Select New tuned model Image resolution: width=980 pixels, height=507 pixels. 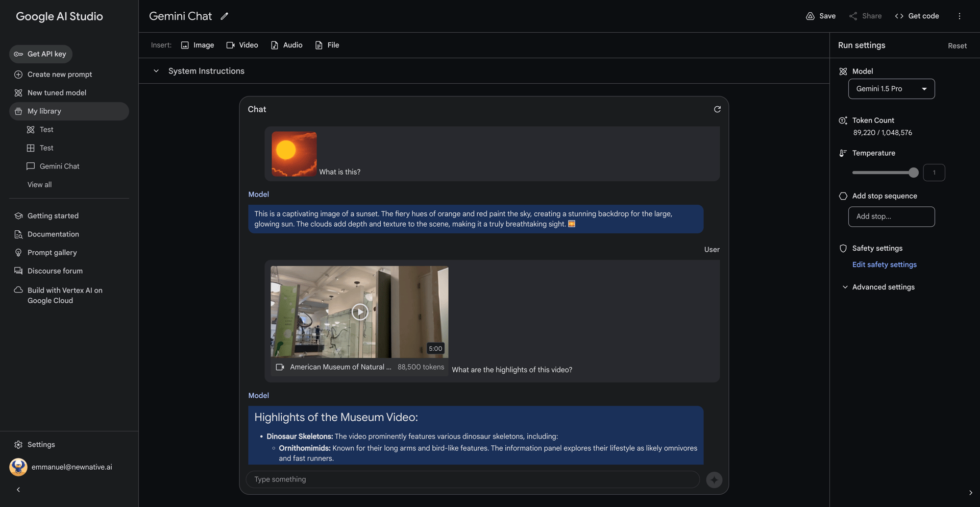point(57,92)
